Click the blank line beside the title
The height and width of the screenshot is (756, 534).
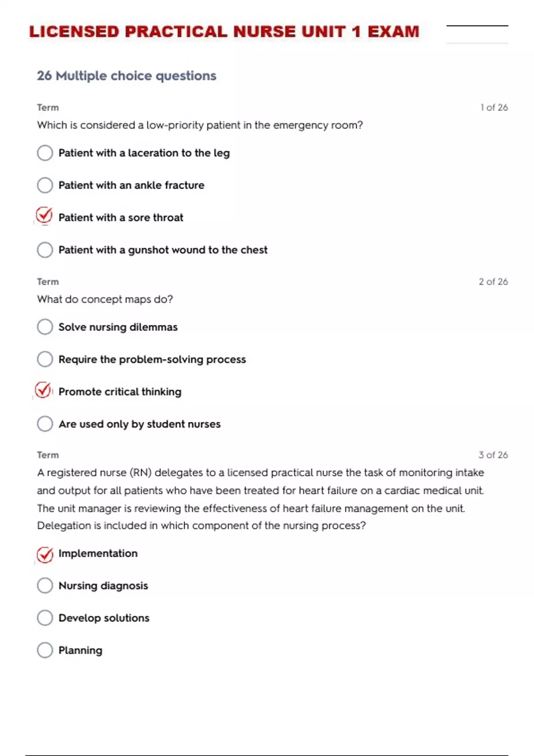point(477,26)
